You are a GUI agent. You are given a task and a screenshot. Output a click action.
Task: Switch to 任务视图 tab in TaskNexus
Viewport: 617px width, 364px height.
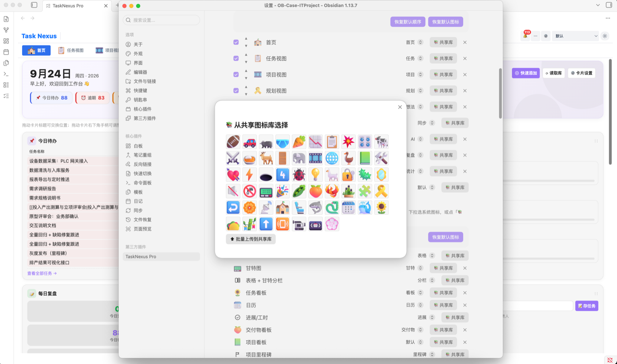pyautogui.click(x=71, y=50)
